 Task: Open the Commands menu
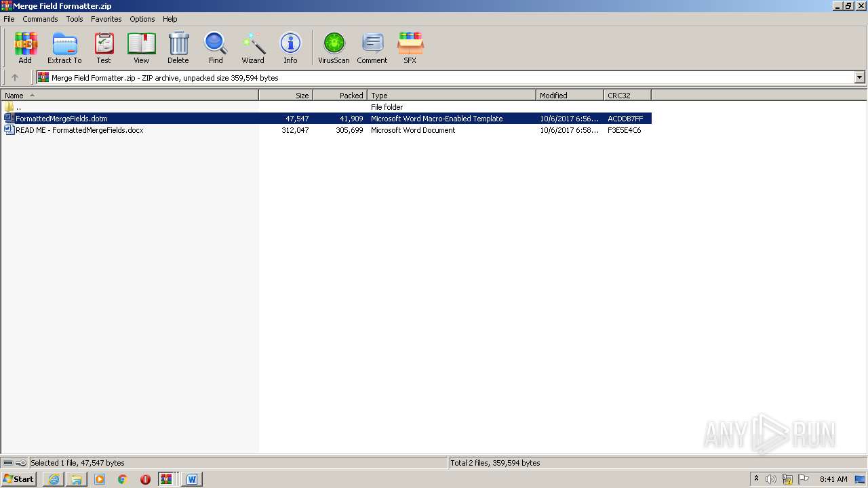click(x=40, y=19)
